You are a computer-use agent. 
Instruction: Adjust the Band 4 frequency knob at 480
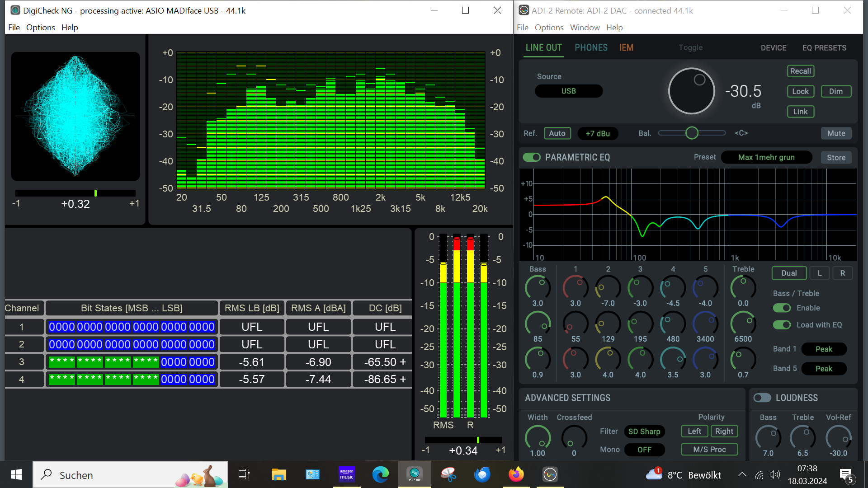click(673, 323)
